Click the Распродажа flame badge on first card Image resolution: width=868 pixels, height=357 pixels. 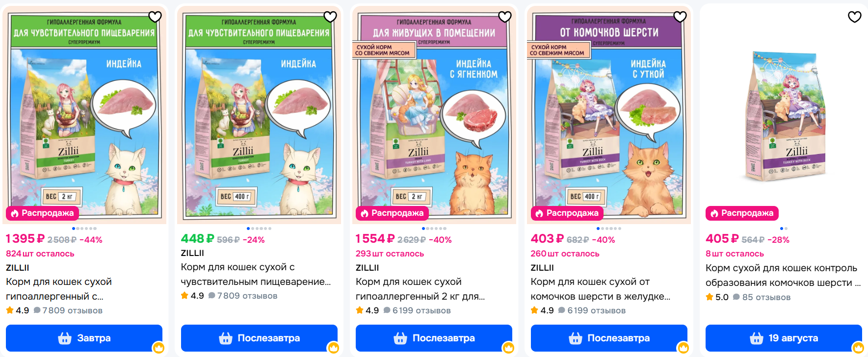click(43, 213)
